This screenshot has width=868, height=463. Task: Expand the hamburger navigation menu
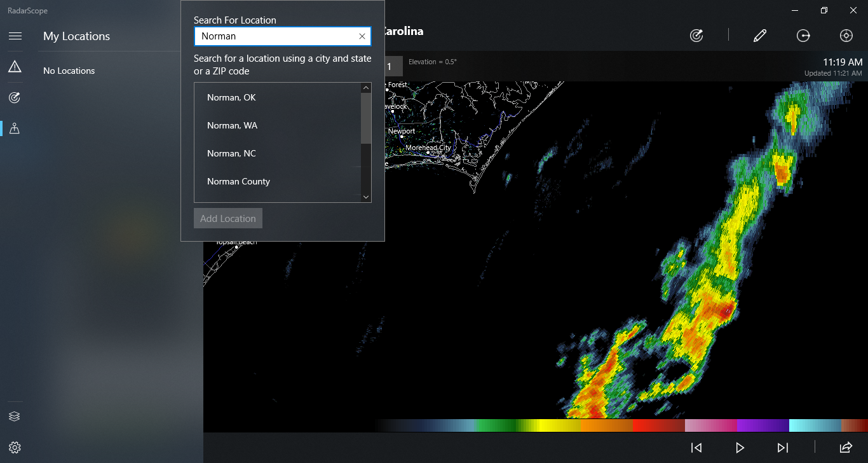15,35
